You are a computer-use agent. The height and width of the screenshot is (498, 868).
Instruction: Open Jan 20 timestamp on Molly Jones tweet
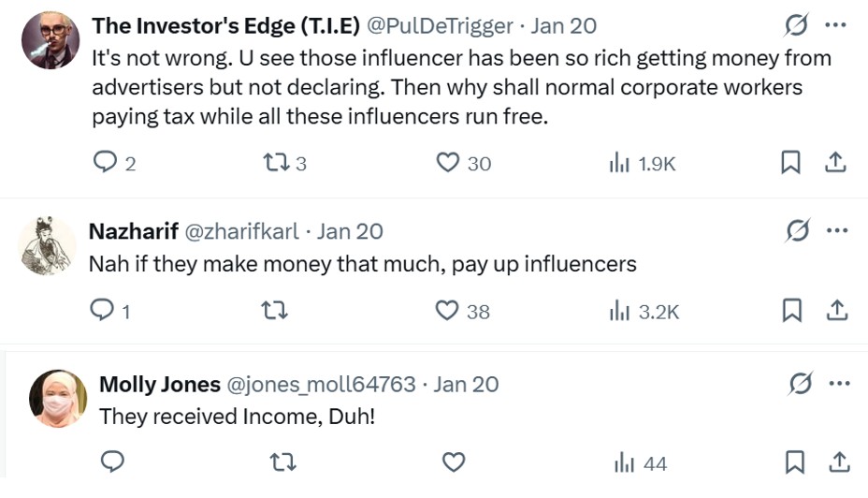[466, 384]
